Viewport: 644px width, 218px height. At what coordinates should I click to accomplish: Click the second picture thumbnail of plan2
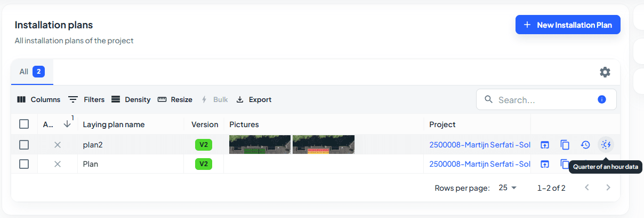pos(323,144)
